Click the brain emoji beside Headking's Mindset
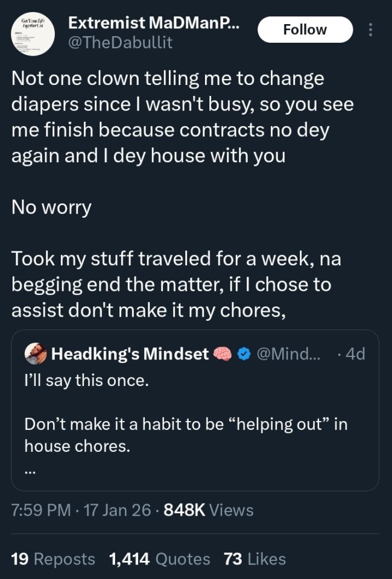 [x=223, y=354]
